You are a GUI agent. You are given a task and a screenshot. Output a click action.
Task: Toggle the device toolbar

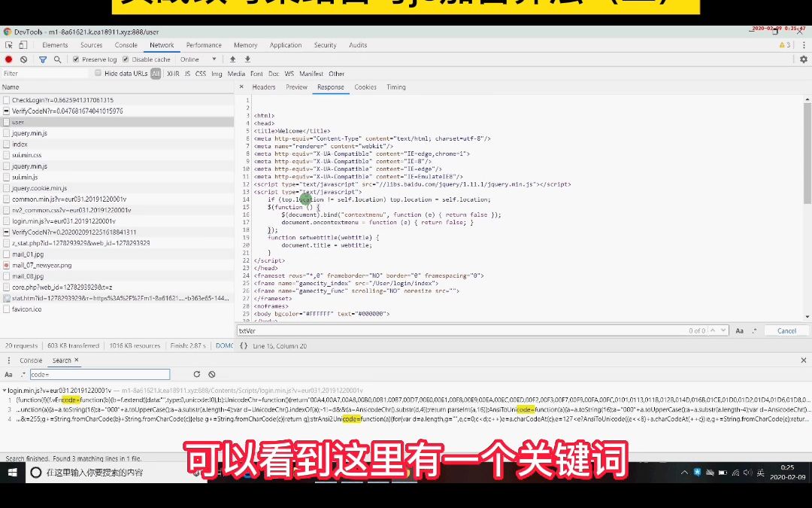pos(23,44)
